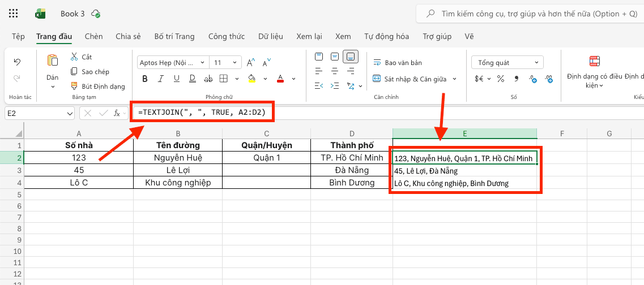Click the right align icon
Image resolution: width=644 pixels, height=285 pixels.
pos(352,71)
